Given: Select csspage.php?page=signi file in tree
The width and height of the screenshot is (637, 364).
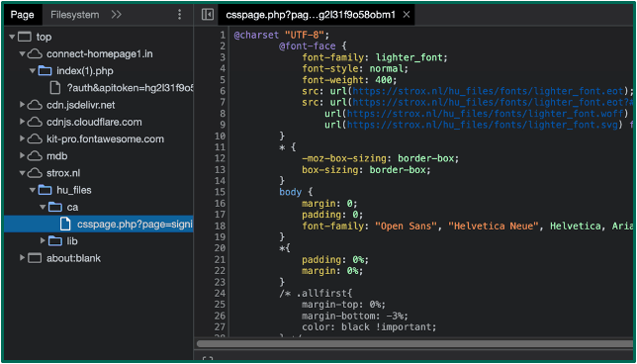Looking at the screenshot, I should 98,225.
